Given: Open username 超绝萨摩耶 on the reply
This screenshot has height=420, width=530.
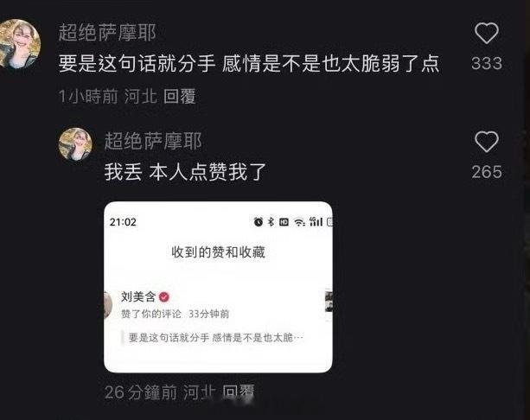Looking at the screenshot, I should pyautogui.click(x=153, y=141).
